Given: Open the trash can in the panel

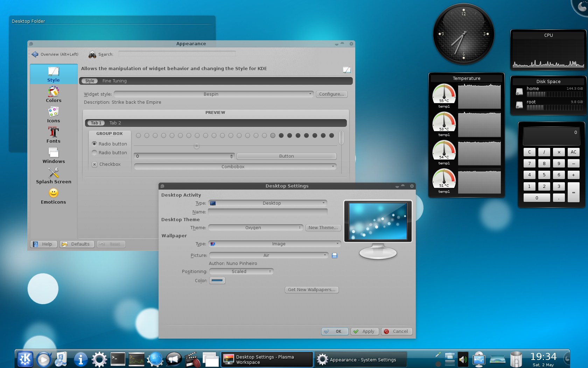Looking at the screenshot, I should point(516,359).
